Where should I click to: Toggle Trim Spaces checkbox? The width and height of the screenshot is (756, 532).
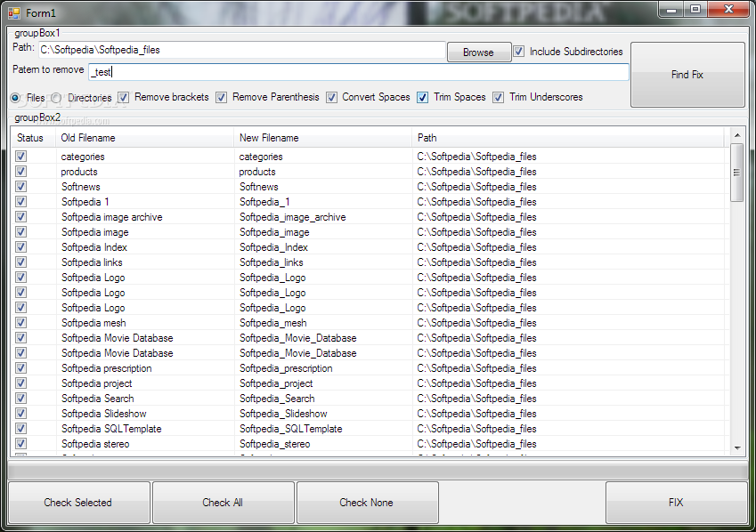(x=422, y=97)
